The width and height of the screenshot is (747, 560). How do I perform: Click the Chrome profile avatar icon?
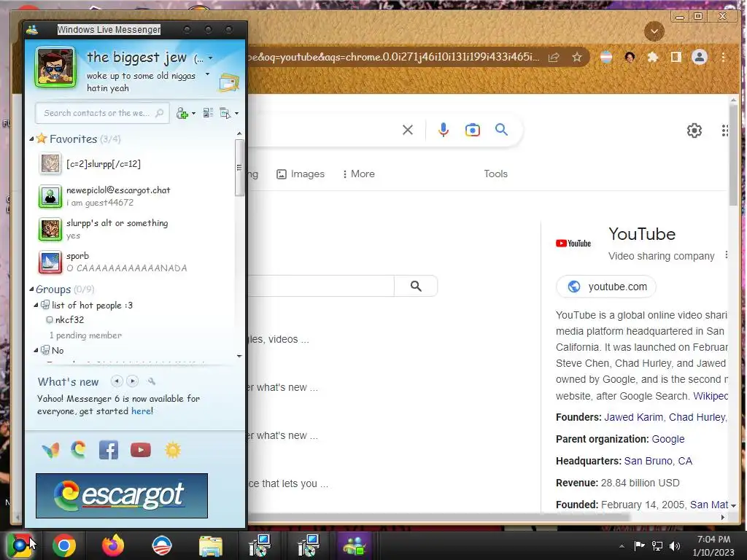click(x=700, y=58)
